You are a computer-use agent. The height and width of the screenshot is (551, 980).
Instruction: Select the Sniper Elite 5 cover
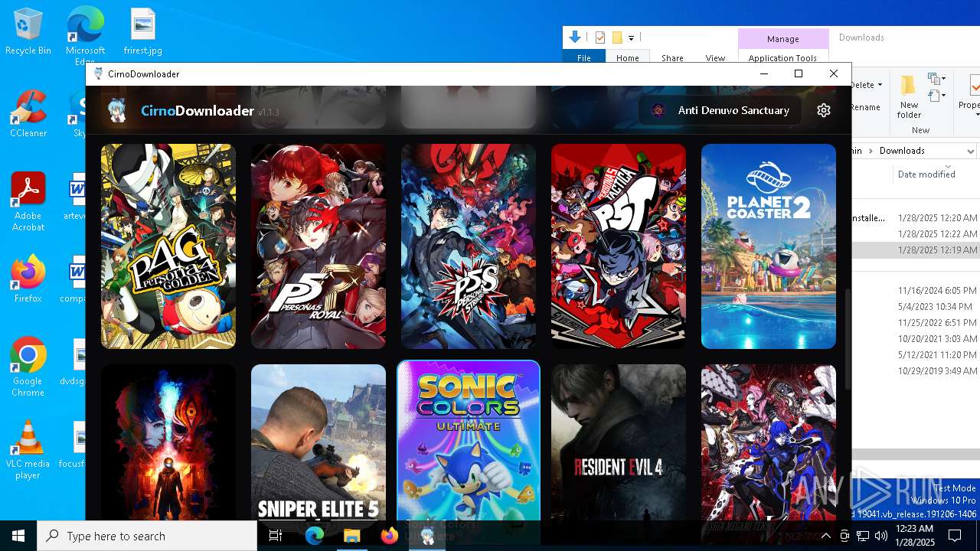(x=318, y=442)
